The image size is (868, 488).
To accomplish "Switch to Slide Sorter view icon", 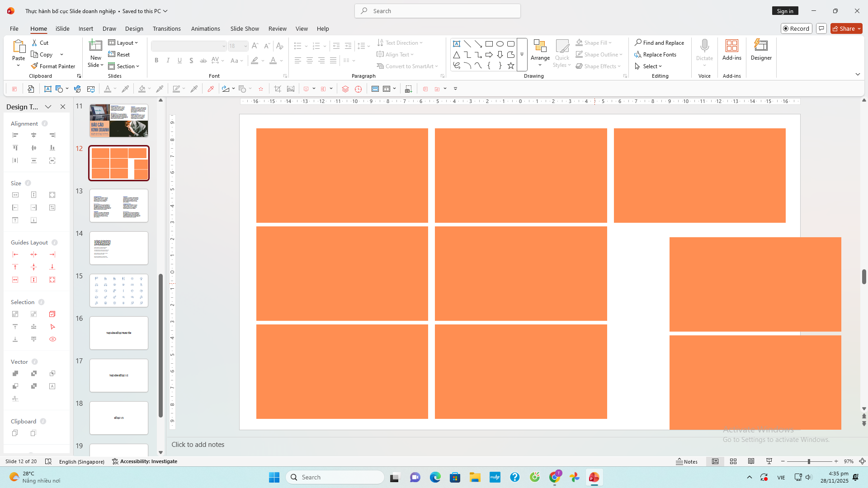I will click(x=733, y=461).
